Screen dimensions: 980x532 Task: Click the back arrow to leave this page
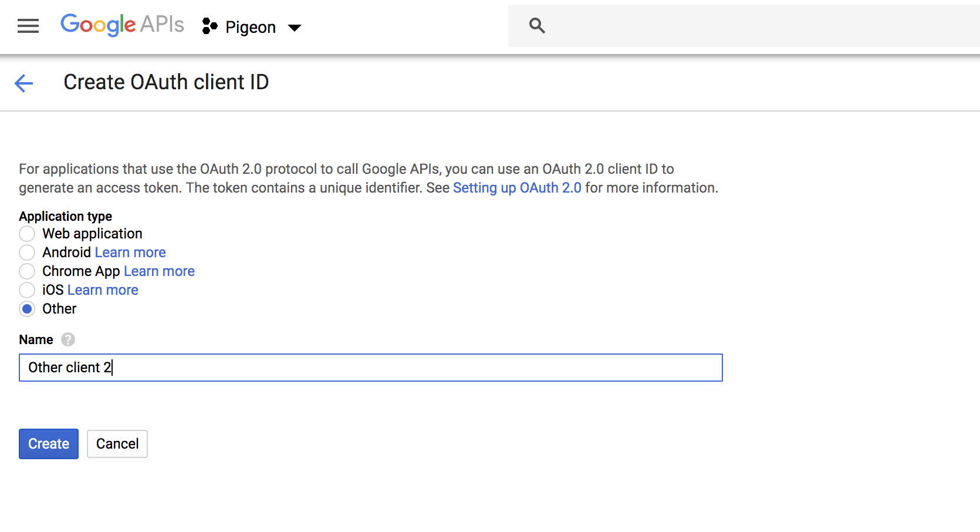[x=23, y=83]
